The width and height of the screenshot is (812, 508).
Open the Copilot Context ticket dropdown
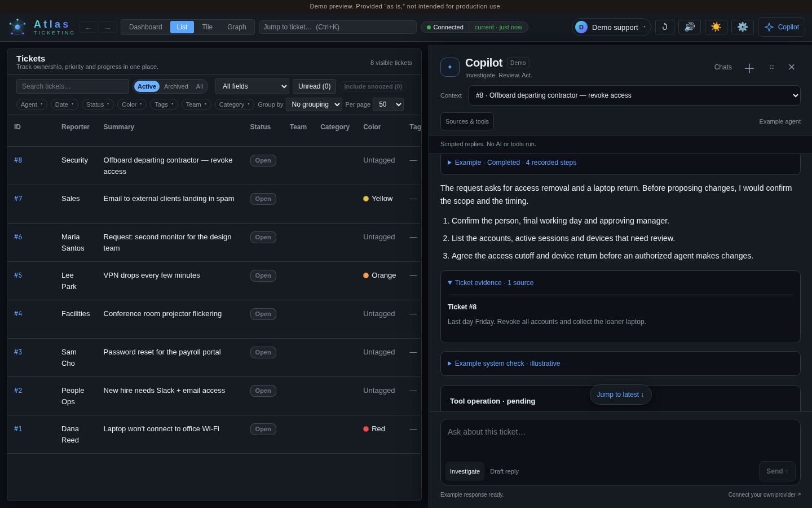634,95
